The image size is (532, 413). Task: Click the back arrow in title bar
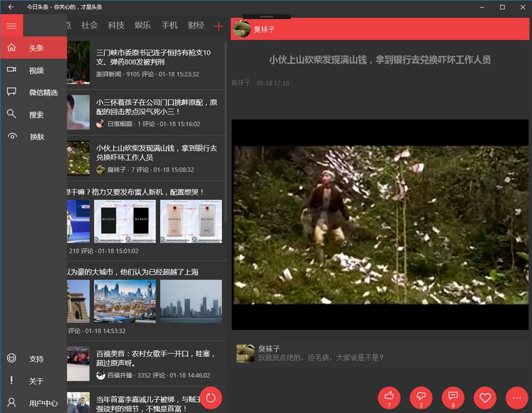(x=11, y=7)
